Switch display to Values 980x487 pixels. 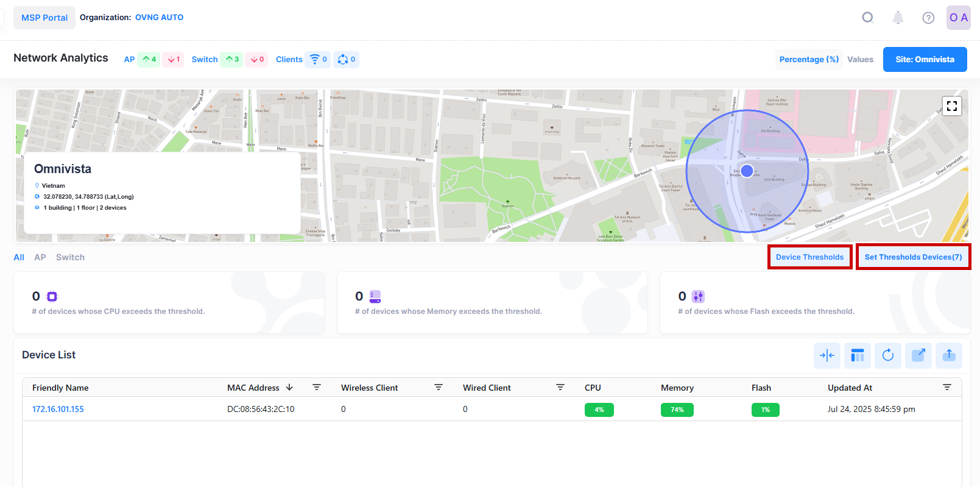(x=860, y=59)
